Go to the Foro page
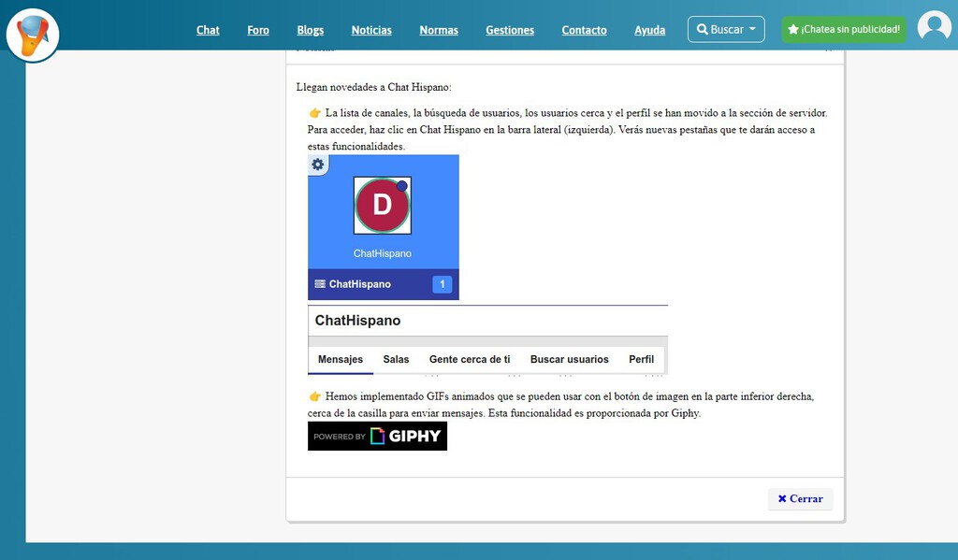958x560 pixels. pyautogui.click(x=258, y=30)
